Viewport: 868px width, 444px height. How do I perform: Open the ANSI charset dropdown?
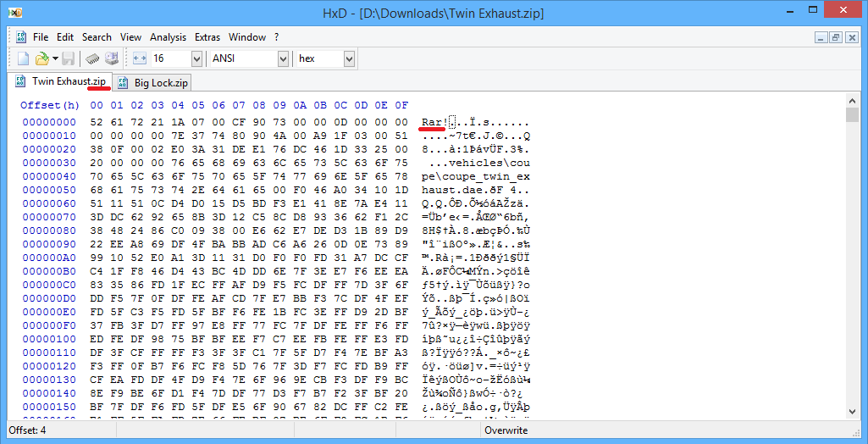click(283, 58)
